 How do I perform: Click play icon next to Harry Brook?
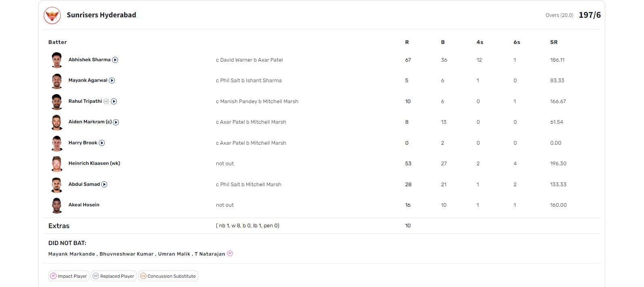tap(102, 143)
